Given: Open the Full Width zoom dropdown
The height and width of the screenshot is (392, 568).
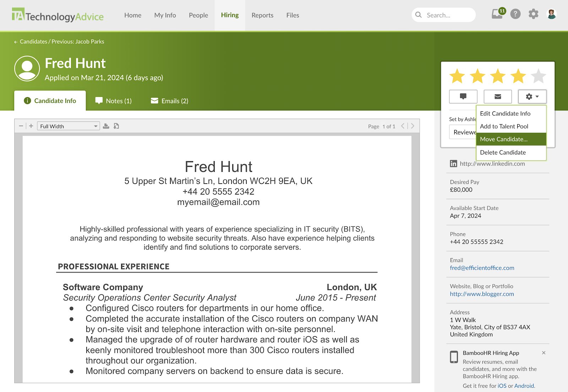Looking at the screenshot, I should pos(69,126).
